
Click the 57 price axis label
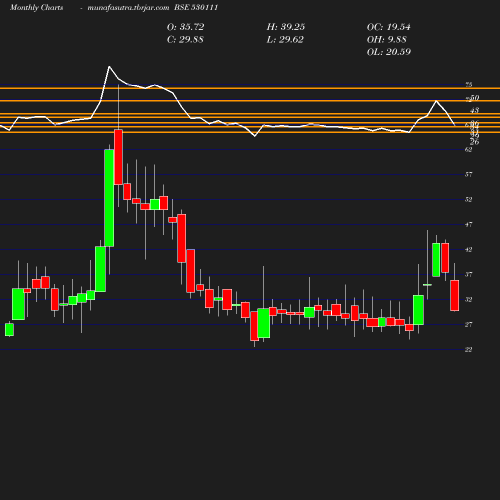pos(469,174)
